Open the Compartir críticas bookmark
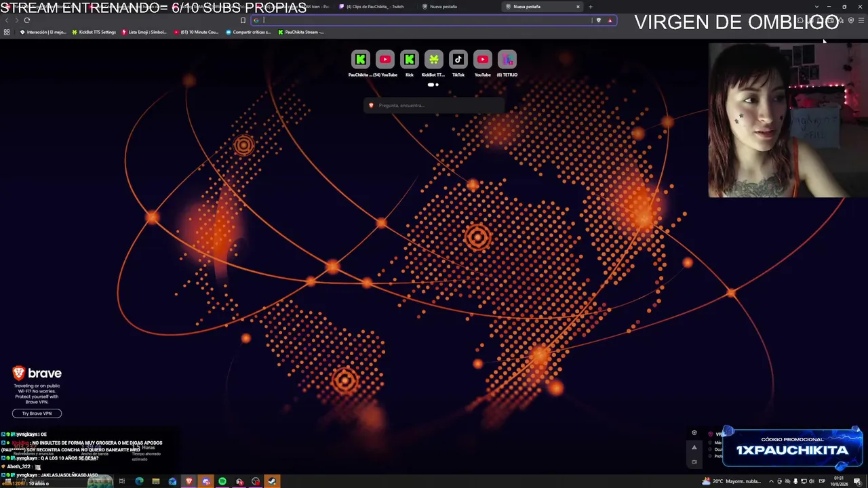 point(248,32)
